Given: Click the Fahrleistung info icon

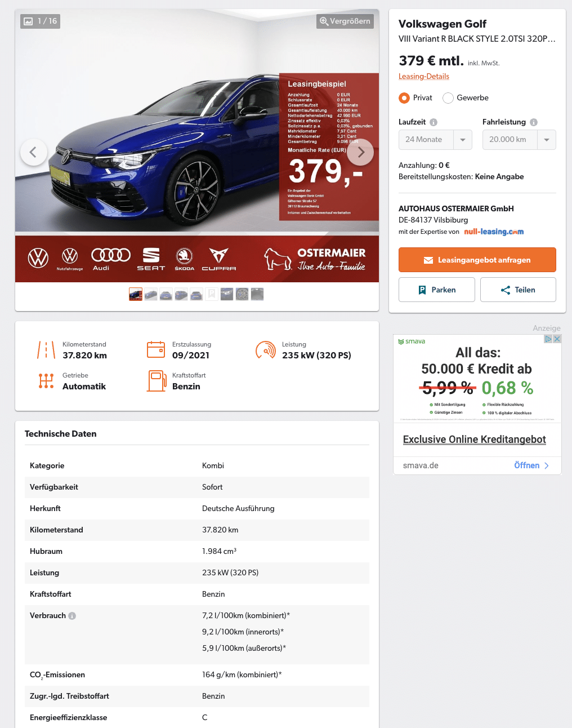Looking at the screenshot, I should pos(534,122).
